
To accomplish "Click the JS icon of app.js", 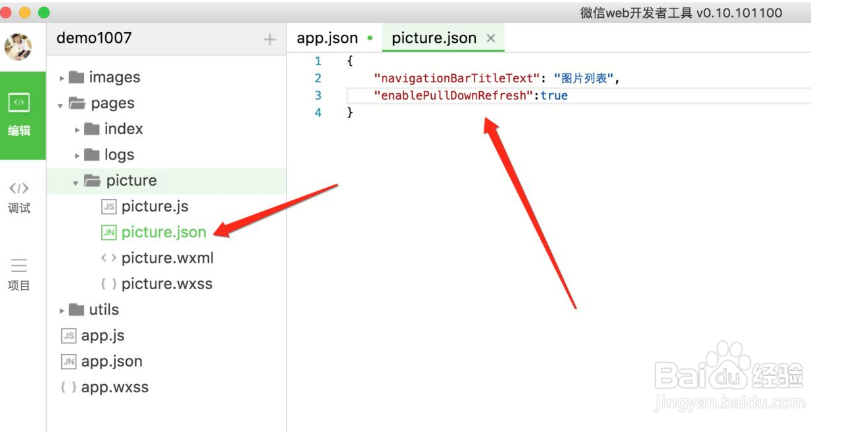I will [x=69, y=336].
